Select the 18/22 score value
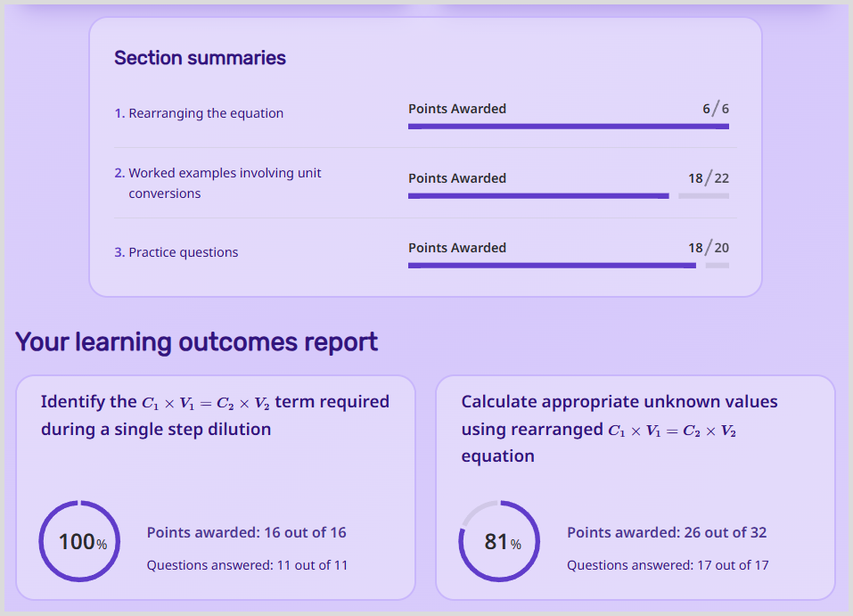853x616 pixels. click(x=709, y=178)
